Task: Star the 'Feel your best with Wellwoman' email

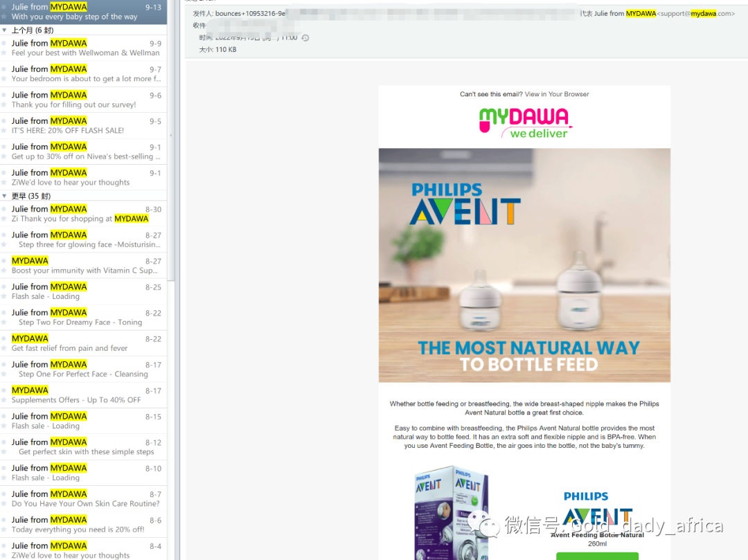Action: coord(4,53)
